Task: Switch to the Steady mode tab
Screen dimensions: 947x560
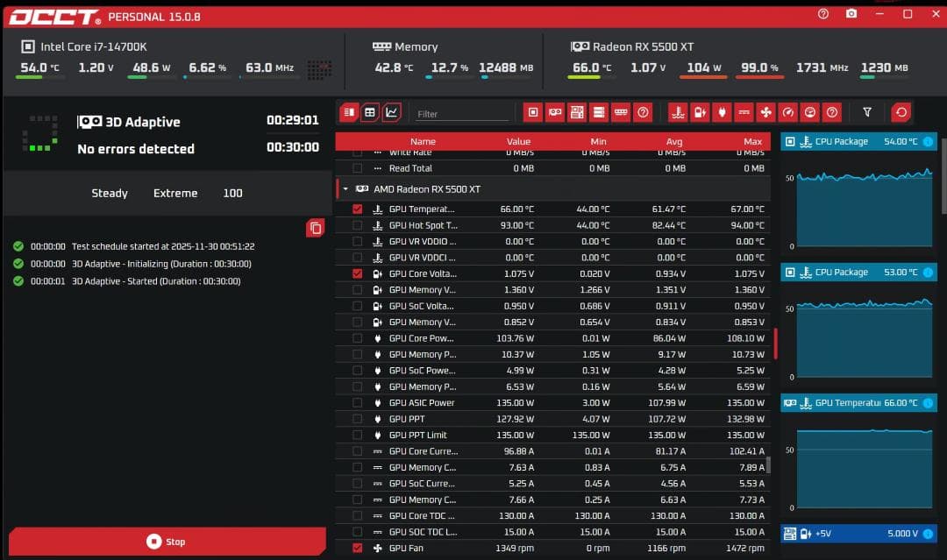Action: coord(109,193)
